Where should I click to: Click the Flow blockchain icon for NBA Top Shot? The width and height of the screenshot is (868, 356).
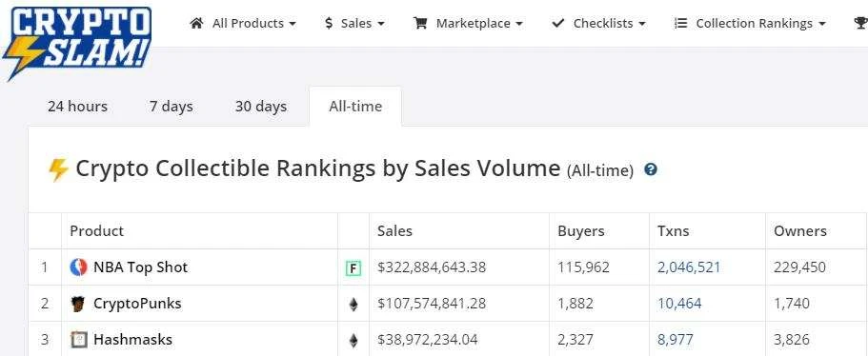click(353, 268)
